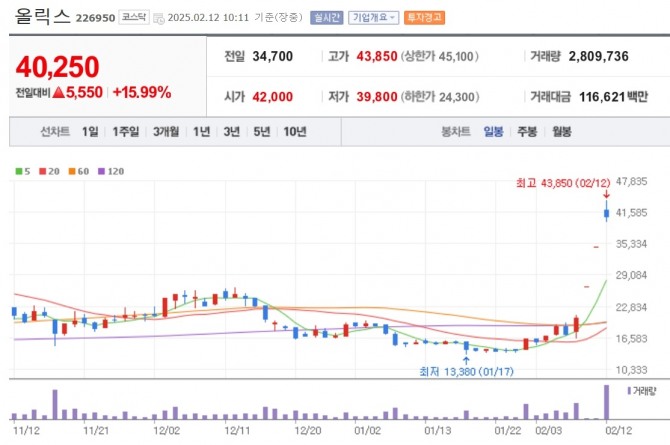Click the 최저 13,380 (01/17) label

click(x=466, y=371)
